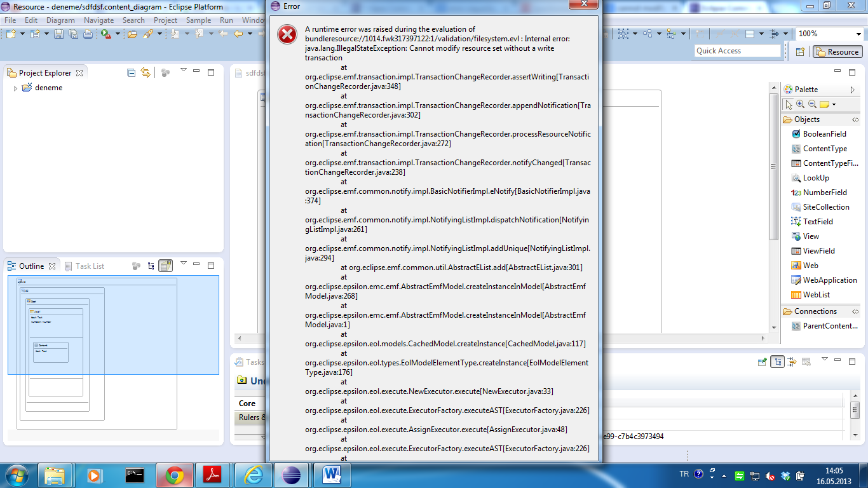Click the Save toolbar icon

pos(58,34)
